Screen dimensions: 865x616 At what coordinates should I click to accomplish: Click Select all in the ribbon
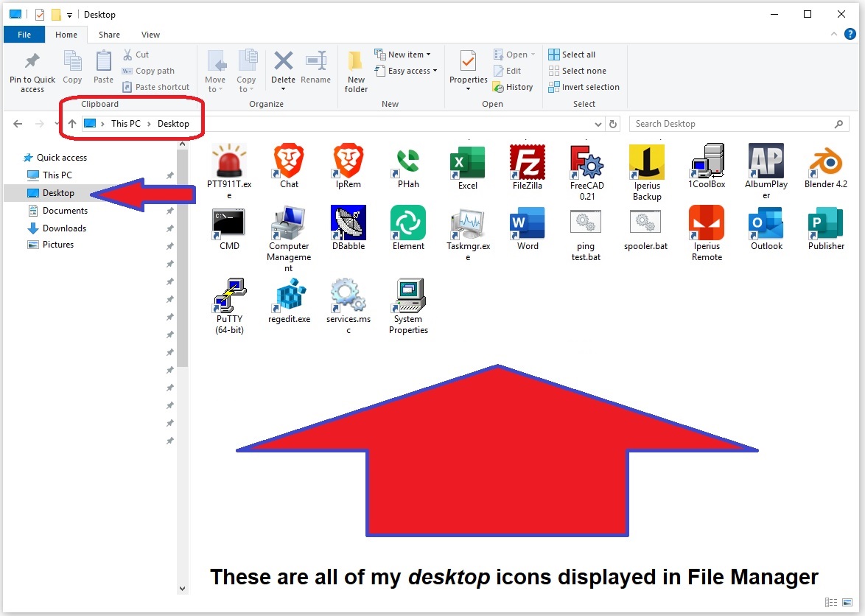click(x=572, y=55)
